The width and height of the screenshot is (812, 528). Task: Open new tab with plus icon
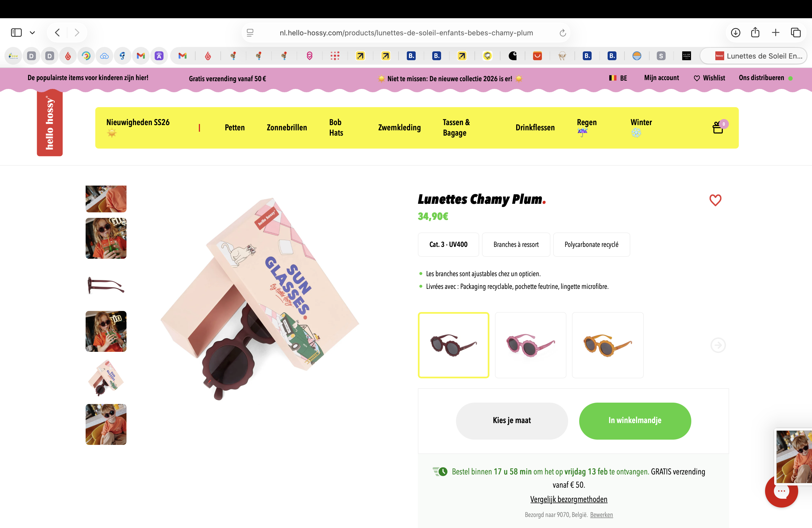(776, 33)
